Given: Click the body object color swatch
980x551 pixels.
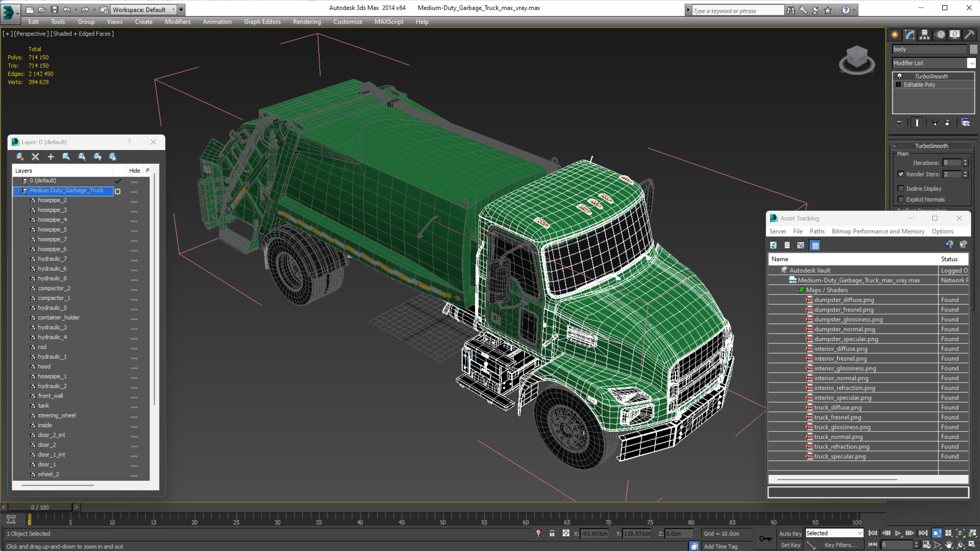Looking at the screenshot, I should pos(973,49).
